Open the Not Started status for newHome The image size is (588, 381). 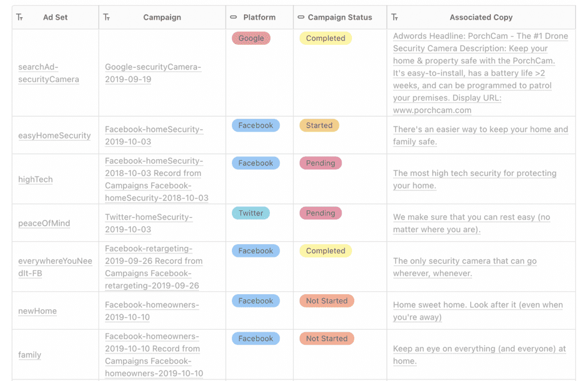326,301
